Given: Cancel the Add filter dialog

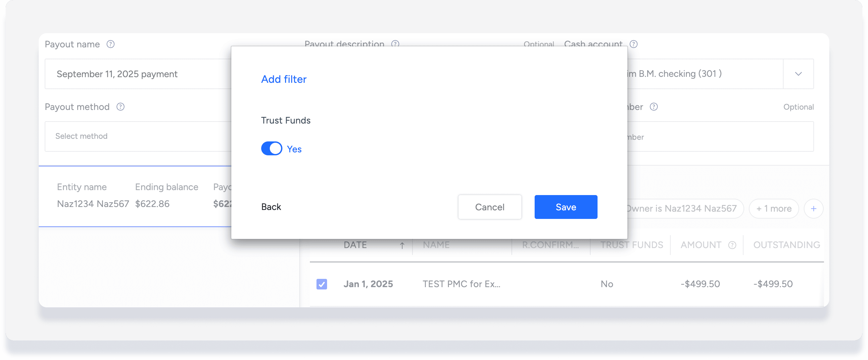Looking at the screenshot, I should point(490,207).
